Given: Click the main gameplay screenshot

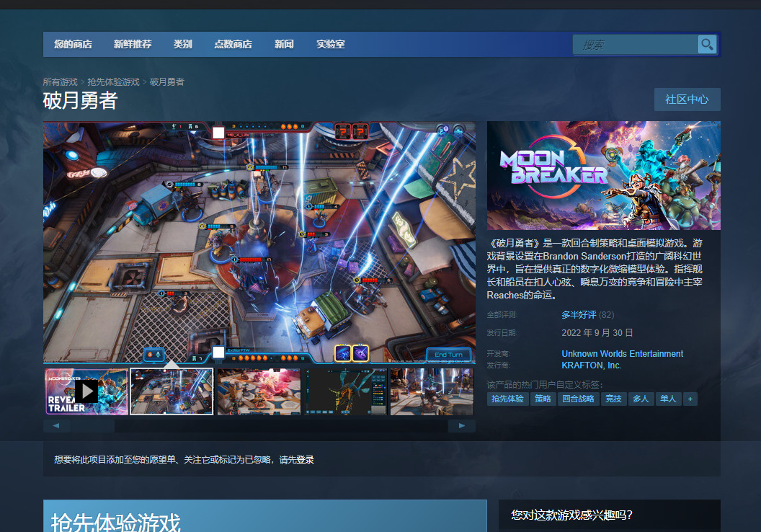Looking at the screenshot, I should pos(259,242).
